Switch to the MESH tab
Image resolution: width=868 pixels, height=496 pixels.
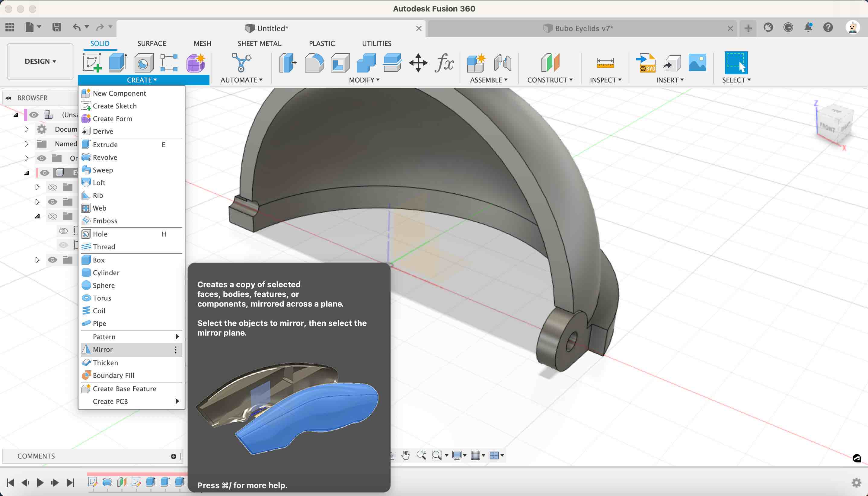point(203,43)
